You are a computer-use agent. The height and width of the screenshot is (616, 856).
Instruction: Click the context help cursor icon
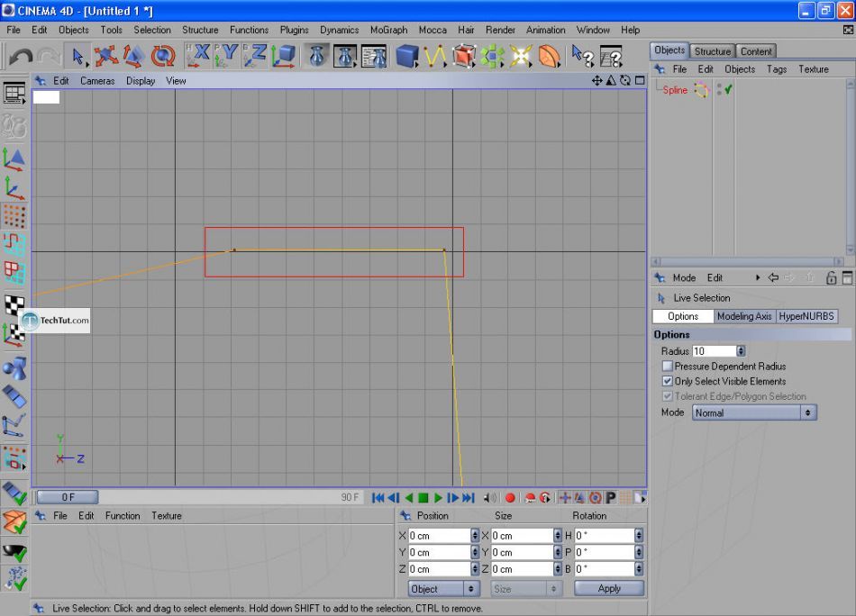582,56
